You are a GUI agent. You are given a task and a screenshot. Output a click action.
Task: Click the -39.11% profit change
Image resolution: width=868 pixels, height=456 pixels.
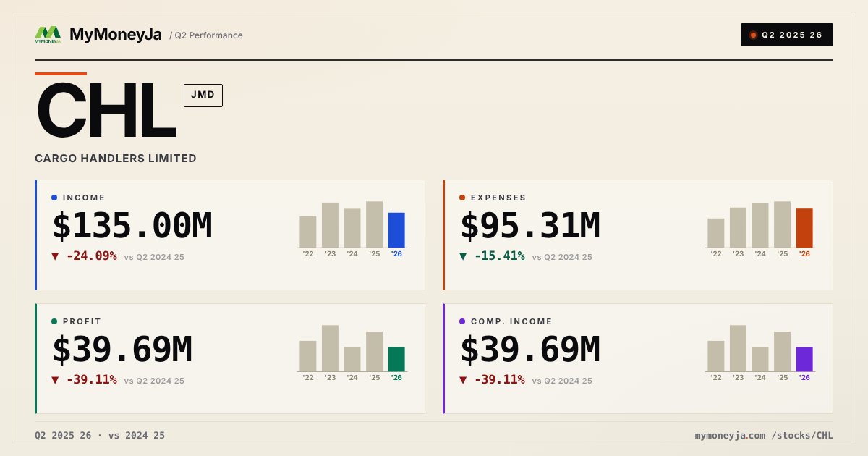tap(91, 380)
